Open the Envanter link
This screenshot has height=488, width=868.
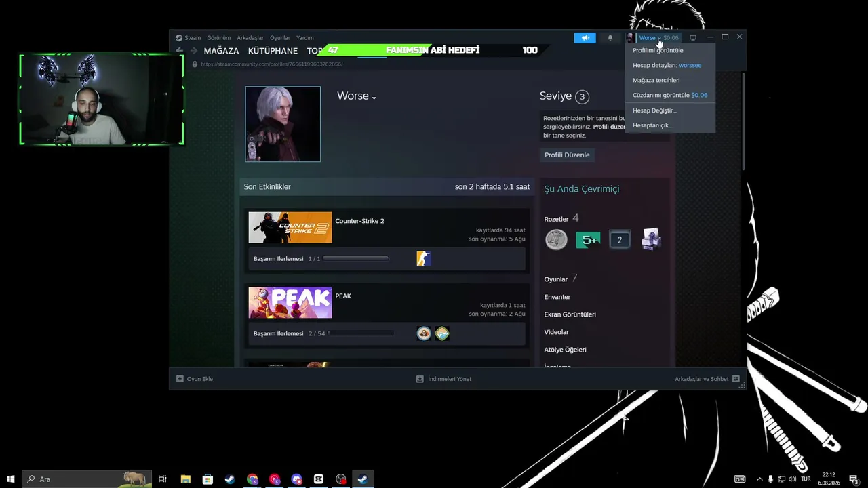click(x=557, y=297)
